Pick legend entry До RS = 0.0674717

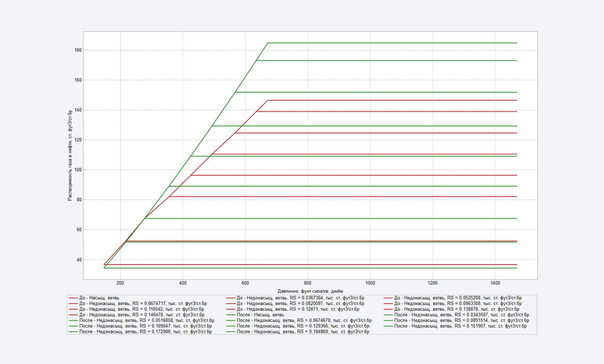click(x=138, y=303)
